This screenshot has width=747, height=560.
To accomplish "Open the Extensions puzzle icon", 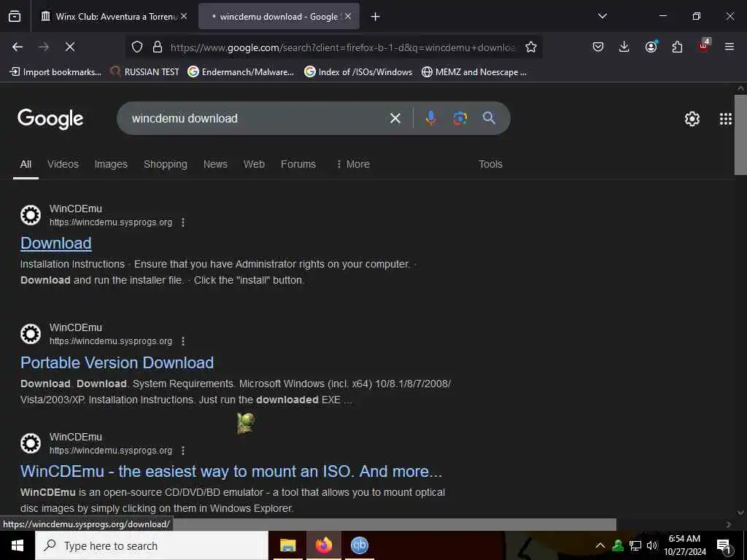I will pos(677,47).
